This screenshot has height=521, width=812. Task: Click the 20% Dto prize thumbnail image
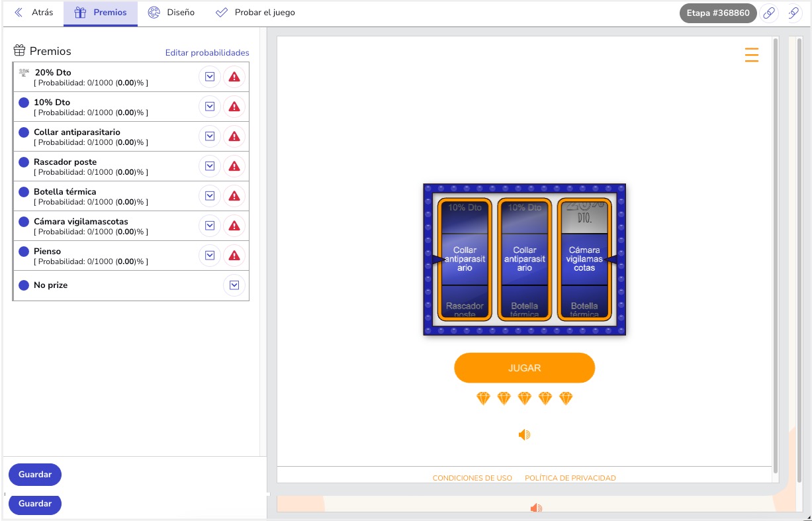click(x=24, y=73)
